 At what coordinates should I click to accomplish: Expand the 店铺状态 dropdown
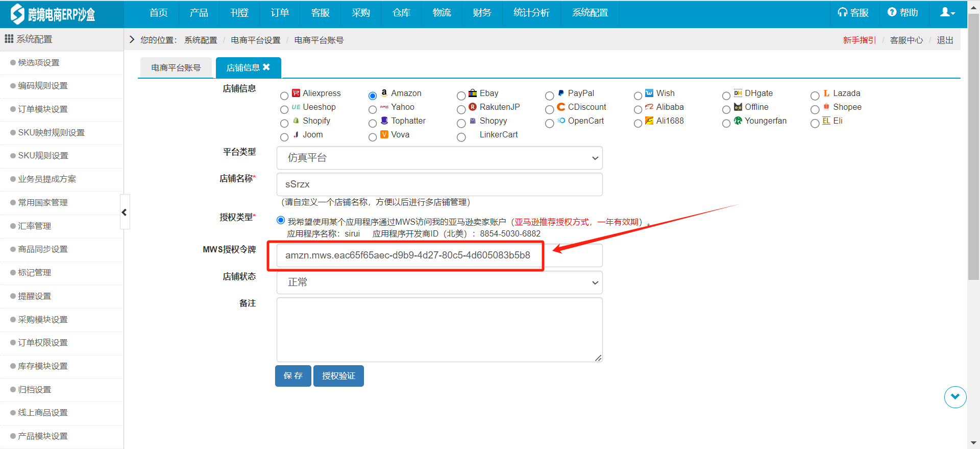[439, 282]
